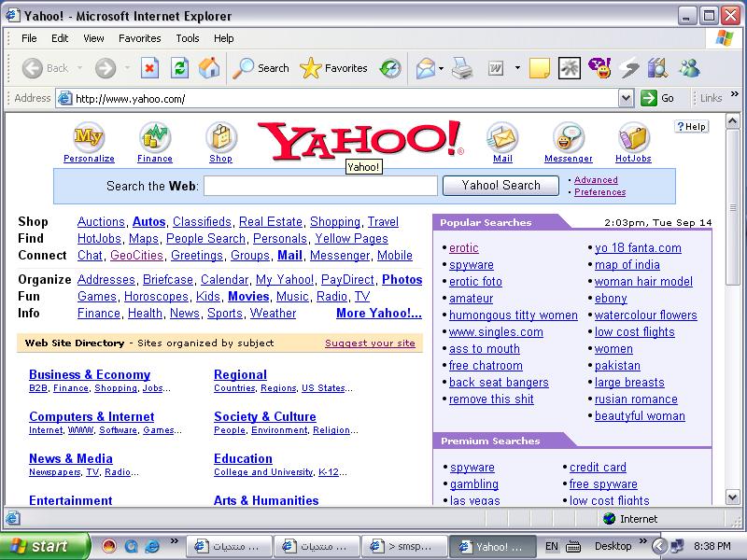Image resolution: width=747 pixels, height=560 pixels.
Task: Open the Mail toolbar dropdown arrow
Action: 441,68
